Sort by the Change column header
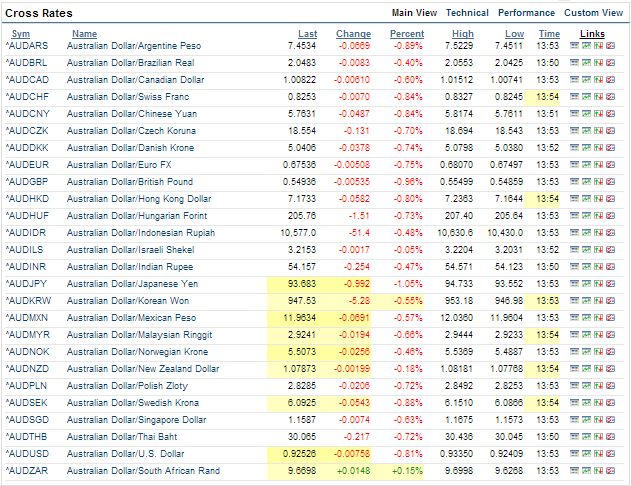 point(353,34)
